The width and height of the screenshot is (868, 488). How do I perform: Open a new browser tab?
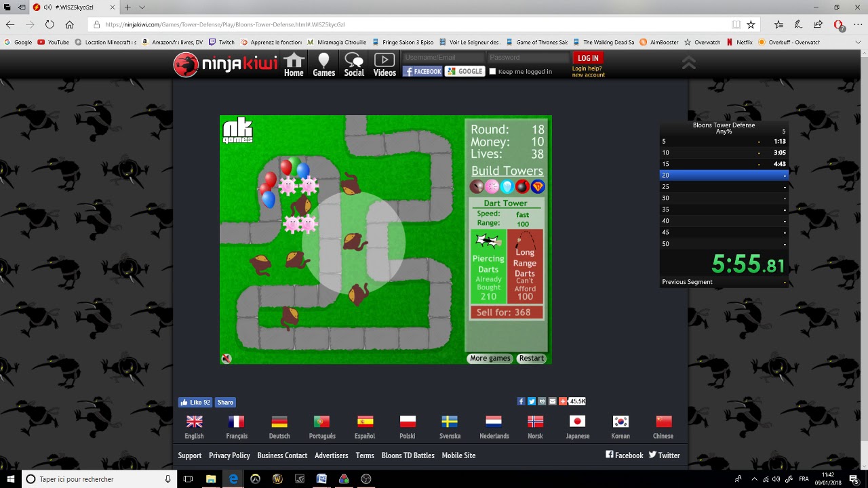(x=127, y=7)
